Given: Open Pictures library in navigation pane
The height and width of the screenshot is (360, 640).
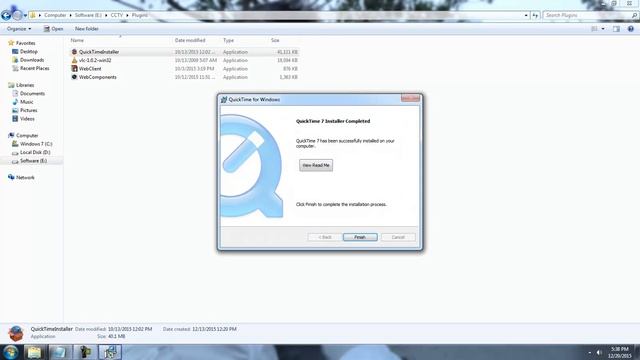Looking at the screenshot, I should click(29, 110).
